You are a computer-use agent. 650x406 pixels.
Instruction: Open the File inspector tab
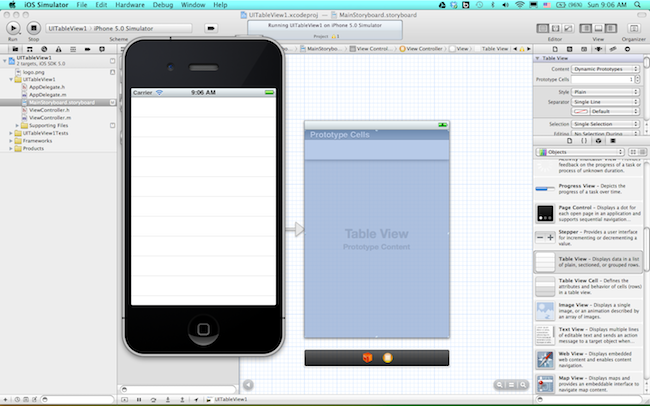point(555,49)
